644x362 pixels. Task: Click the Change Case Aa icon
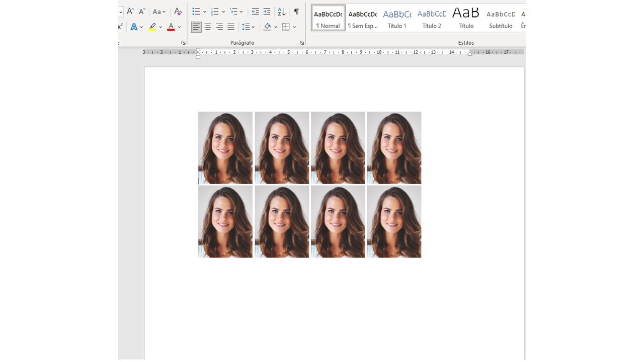coord(157,11)
